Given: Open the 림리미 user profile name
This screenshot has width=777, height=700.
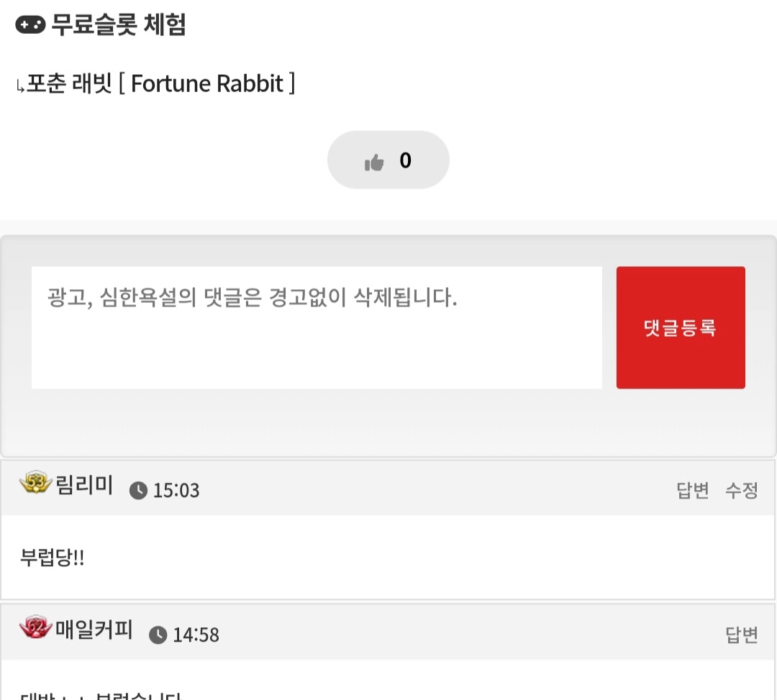Looking at the screenshot, I should click(84, 487).
